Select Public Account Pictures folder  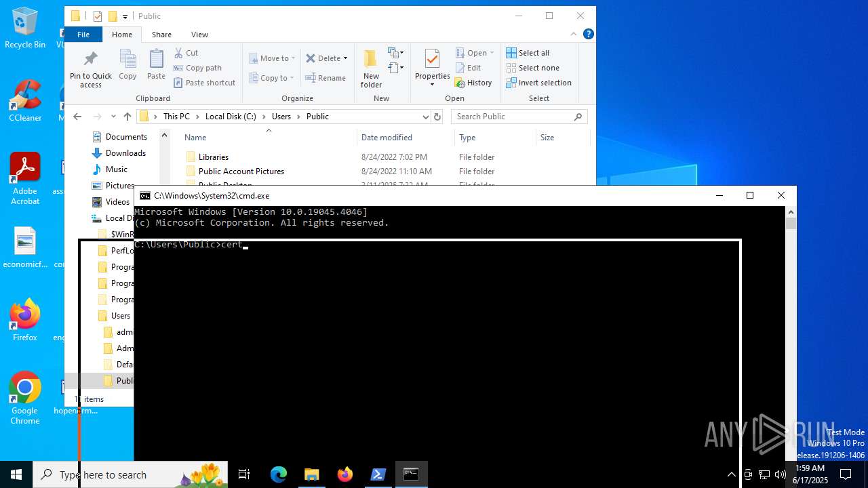(x=241, y=171)
